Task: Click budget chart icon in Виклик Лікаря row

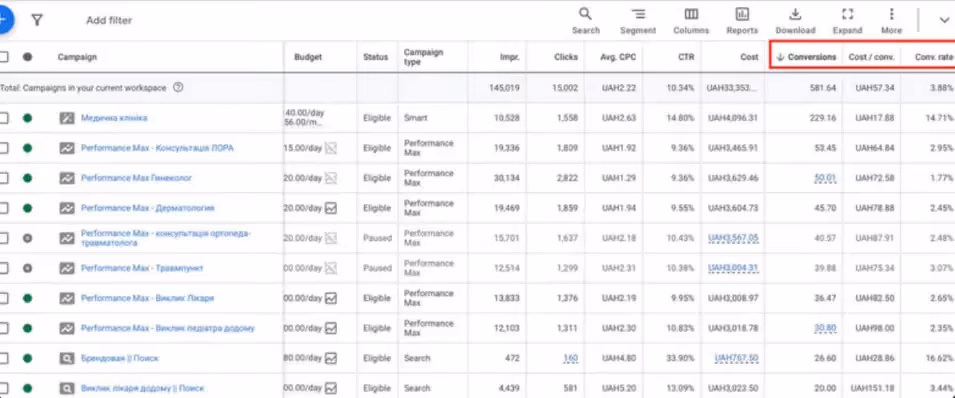Action: [330, 298]
